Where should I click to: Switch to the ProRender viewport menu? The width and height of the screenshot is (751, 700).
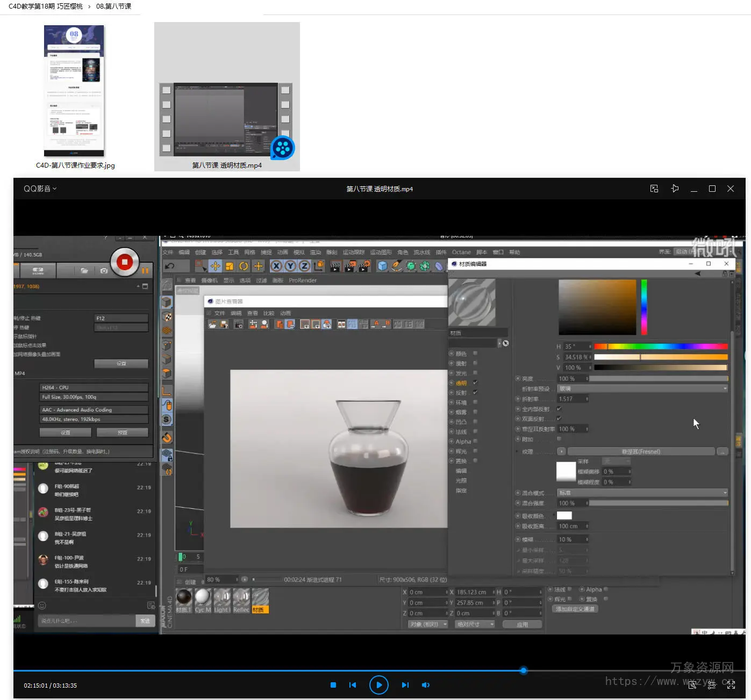pyautogui.click(x=303, y=280)
